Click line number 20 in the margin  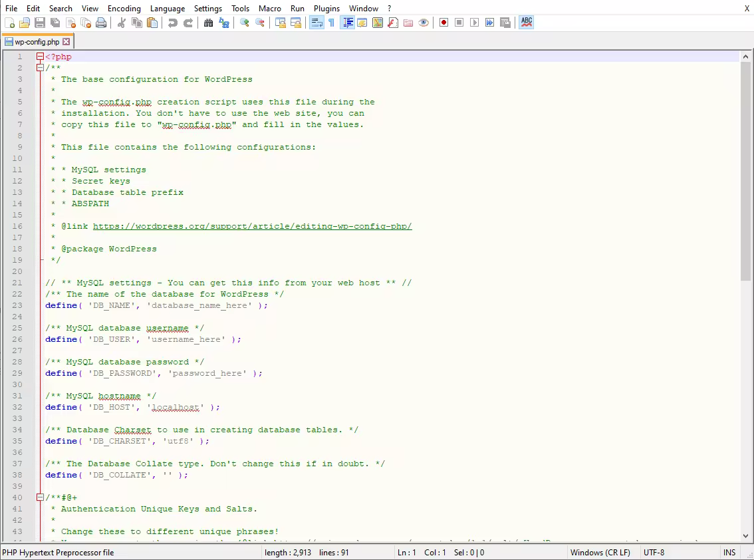(17, 271)
